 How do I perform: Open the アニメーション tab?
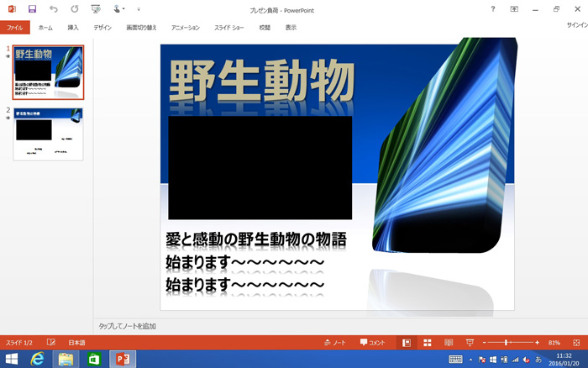point(186,28)
